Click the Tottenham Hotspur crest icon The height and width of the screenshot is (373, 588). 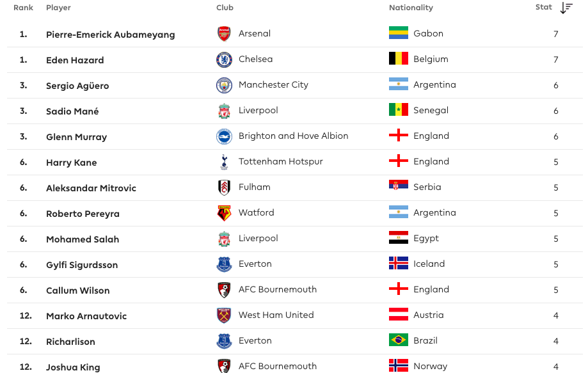(x=224, y=162)
